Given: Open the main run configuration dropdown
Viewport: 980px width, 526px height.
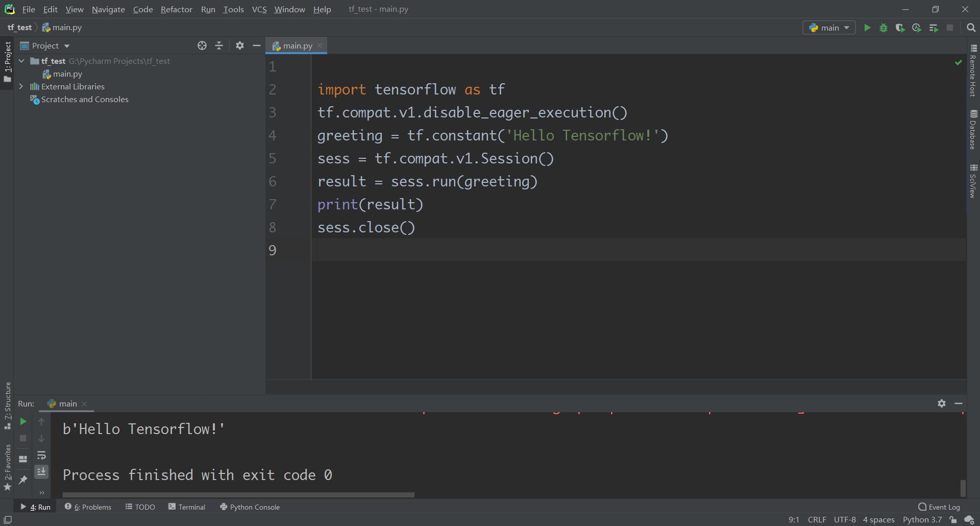Looking at the screenshot, I should point(829,28).
